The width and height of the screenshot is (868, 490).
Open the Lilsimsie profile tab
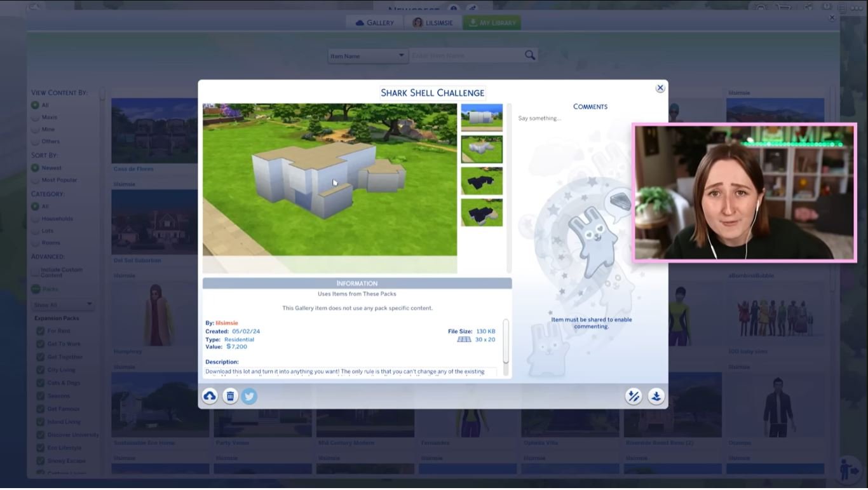click(433, 22)
